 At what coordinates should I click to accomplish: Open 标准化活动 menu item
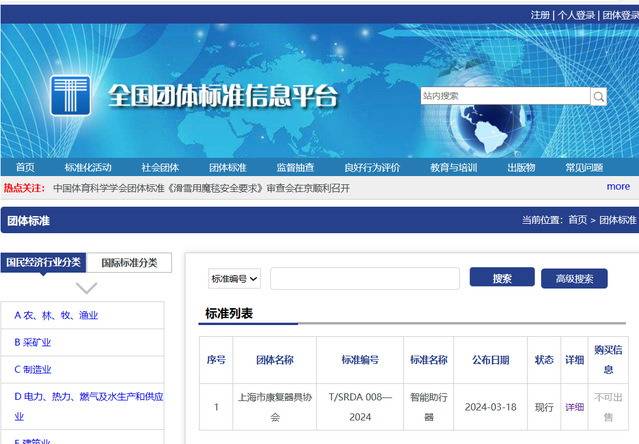point(88,167)
